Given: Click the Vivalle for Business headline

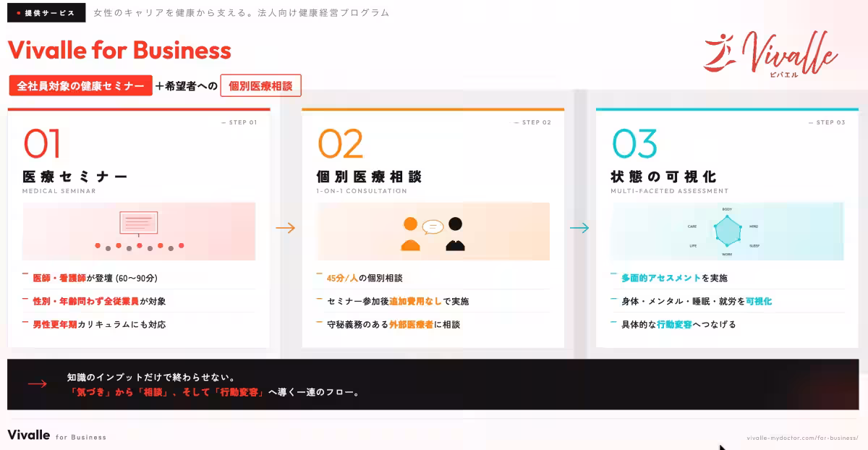Looking at the screenshot, I should coord(119,50).
